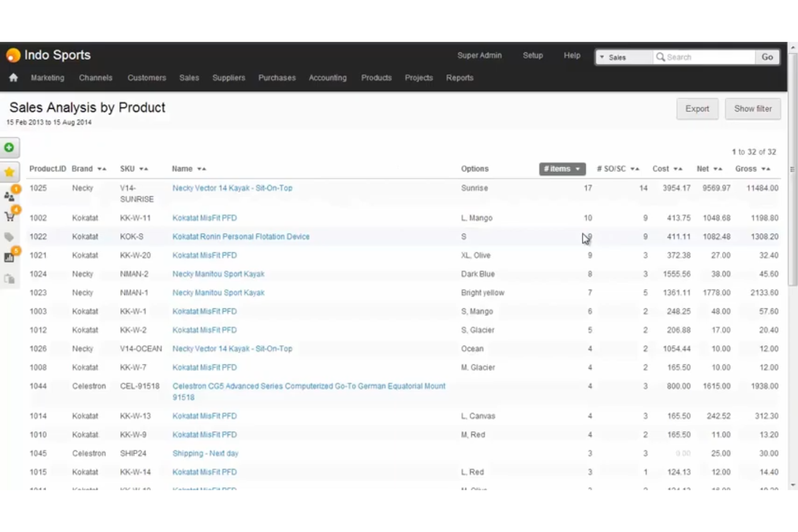Viewport: 798px width, 532px height.
Task: Click the Show filter button
Action: point(753,109)
